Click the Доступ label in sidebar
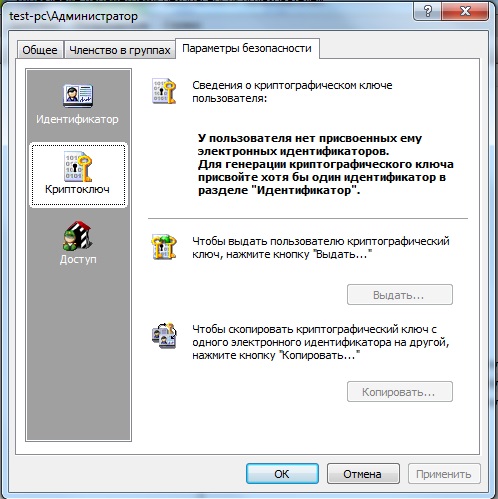Image resolution: width=498 pixels, height=499 pixels. tap(78, 259)
